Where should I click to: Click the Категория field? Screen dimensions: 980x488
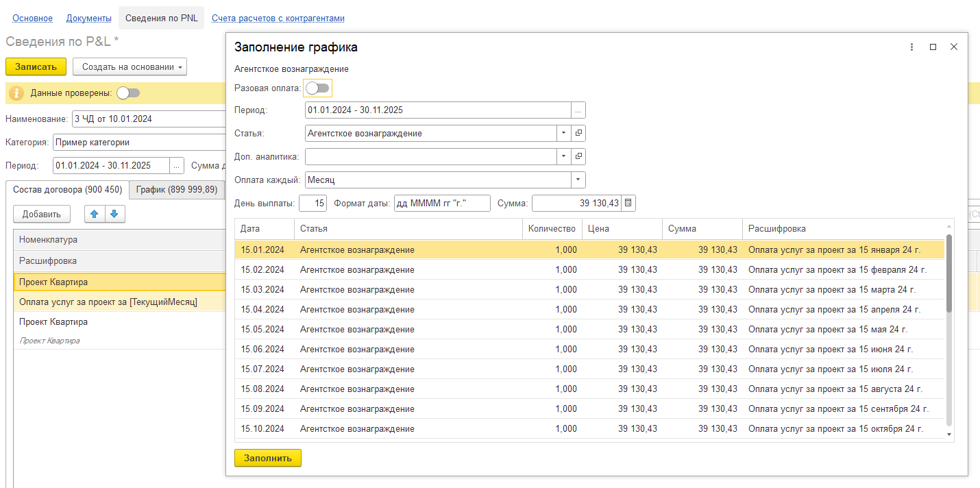tap(139, 142)
